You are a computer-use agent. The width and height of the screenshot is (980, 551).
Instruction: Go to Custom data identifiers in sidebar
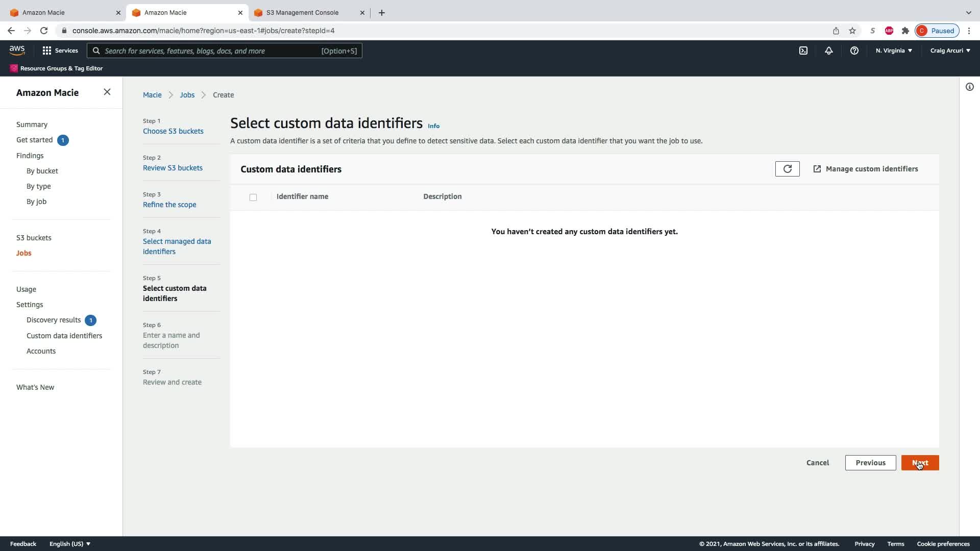(x=64, y=336)
